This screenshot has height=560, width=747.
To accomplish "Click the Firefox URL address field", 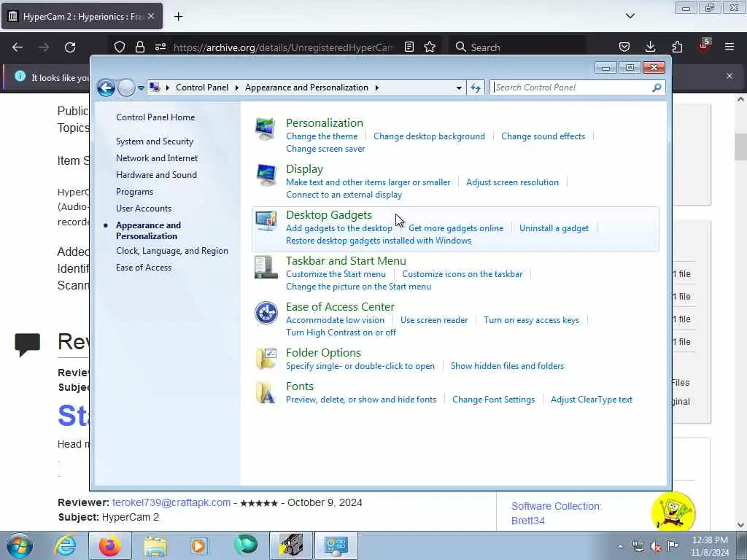I will coord(284,47).
